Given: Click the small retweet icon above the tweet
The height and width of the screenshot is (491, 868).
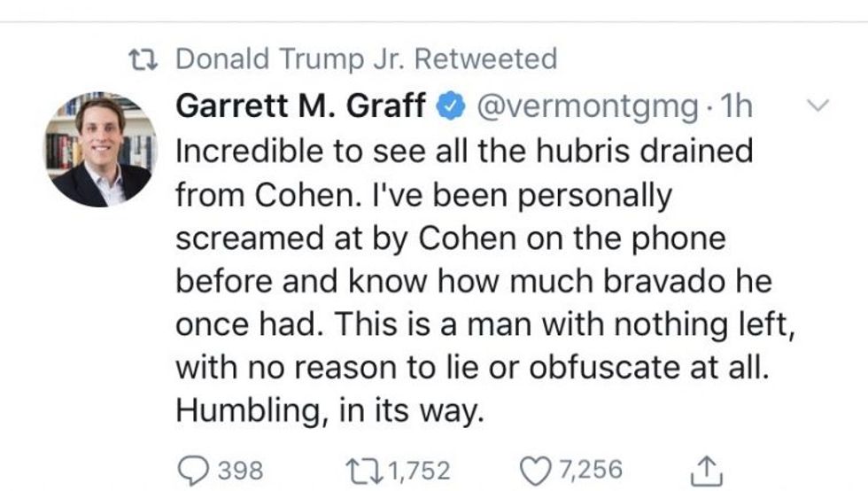Looking at the screenshot, I should pos(143,60).
